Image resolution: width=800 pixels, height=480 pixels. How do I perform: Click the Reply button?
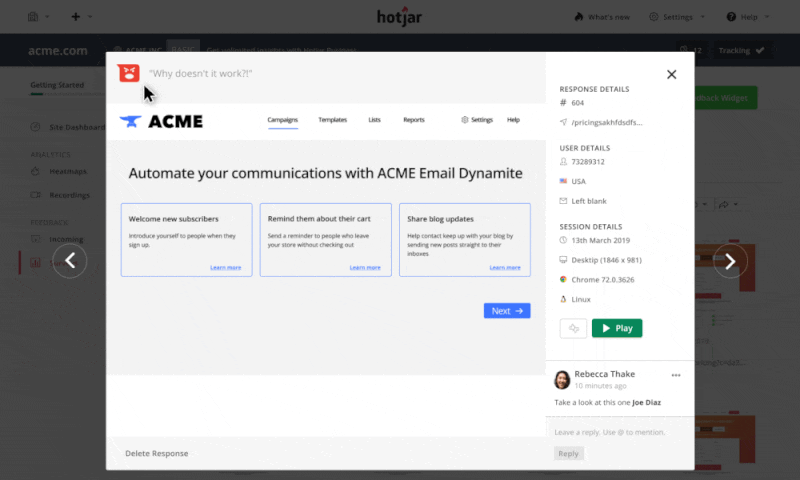(x=568, y=453)
